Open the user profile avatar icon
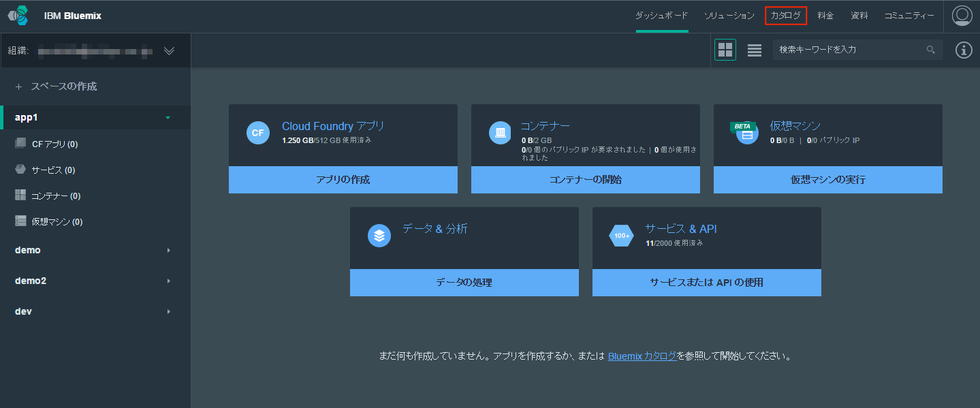 962,16
